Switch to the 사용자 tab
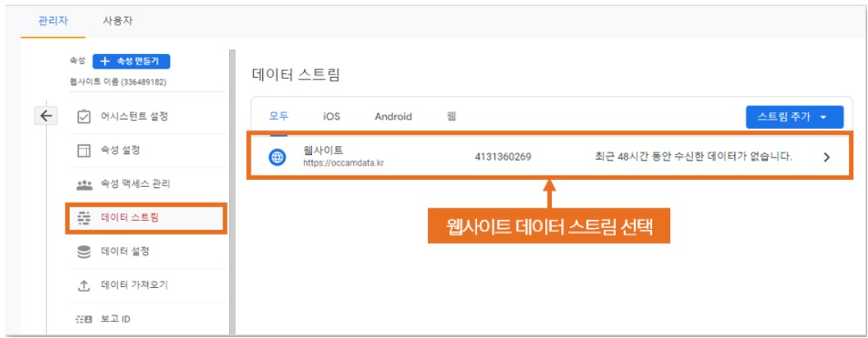The height and width of the screenshot is (338, 868). click(x=117, y=21)
